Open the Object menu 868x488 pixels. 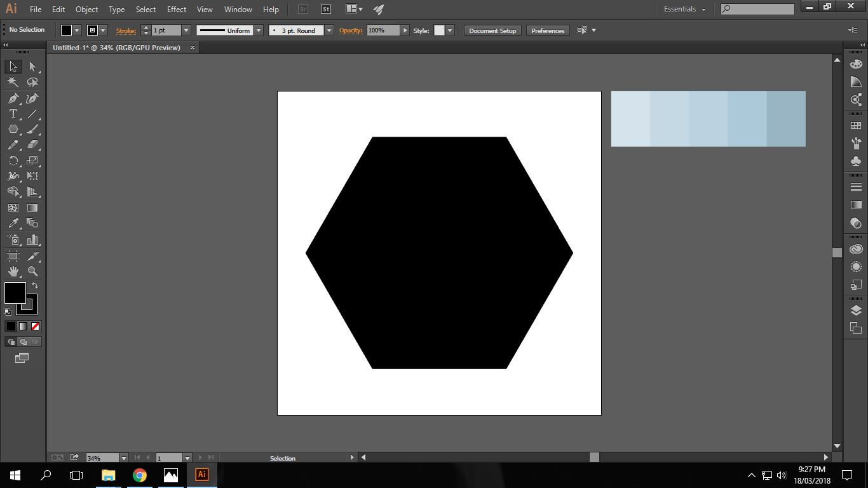pos(86,10)
